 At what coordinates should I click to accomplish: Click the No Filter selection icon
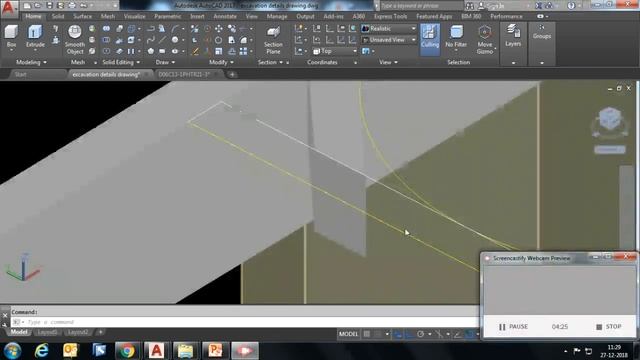(456, 36)
